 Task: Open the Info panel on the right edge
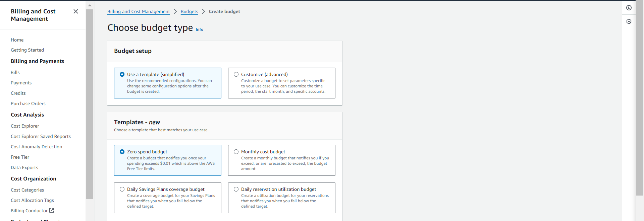coord(629,7)
